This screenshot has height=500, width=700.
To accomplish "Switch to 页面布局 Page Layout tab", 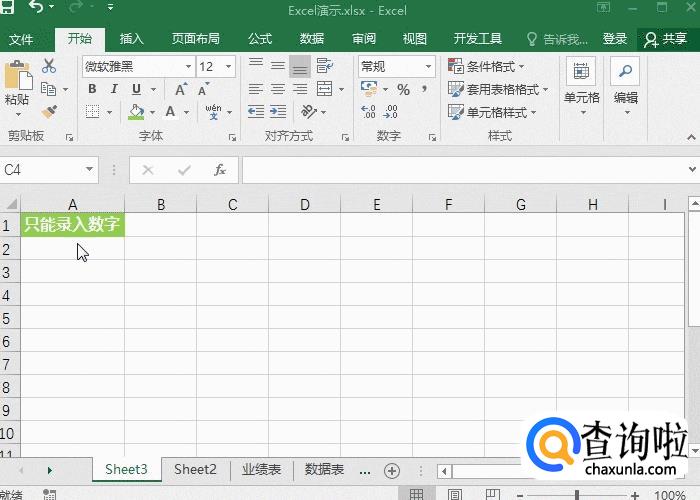I will coord(196,39).
